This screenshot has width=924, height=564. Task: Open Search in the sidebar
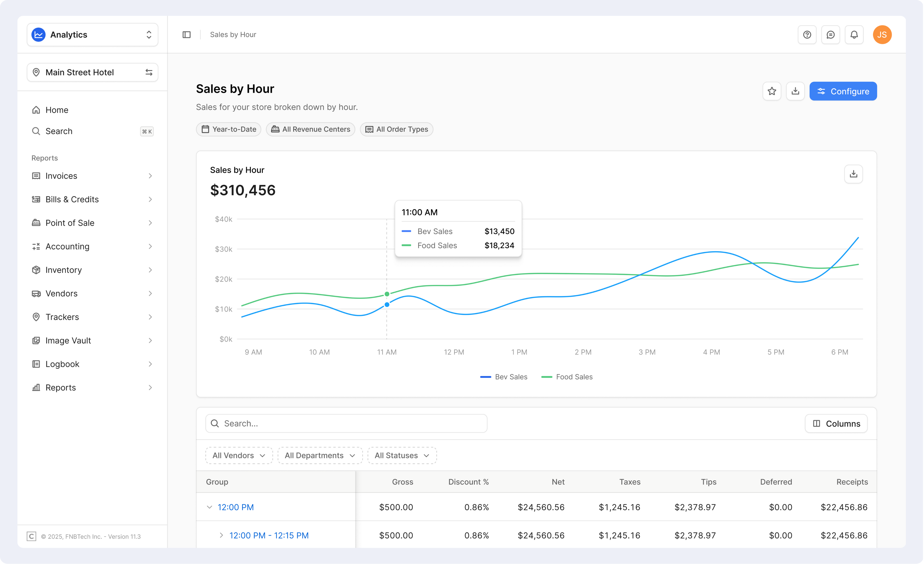point(92,131)
